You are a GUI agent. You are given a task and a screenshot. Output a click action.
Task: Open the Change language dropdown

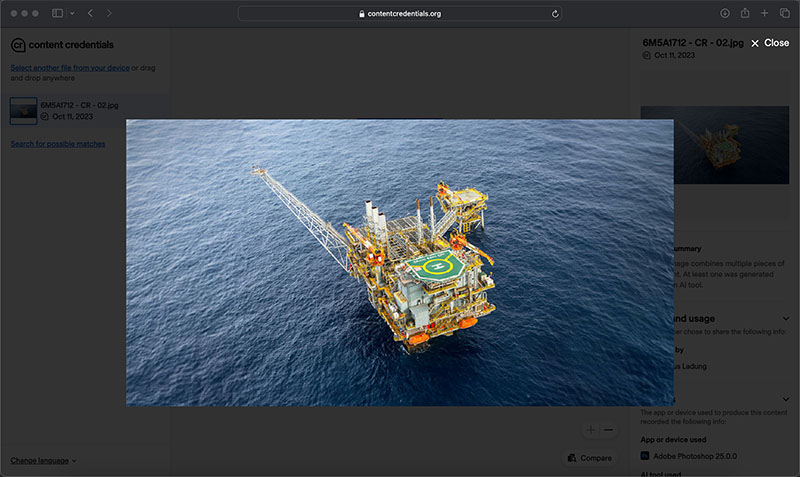(43, 460)
